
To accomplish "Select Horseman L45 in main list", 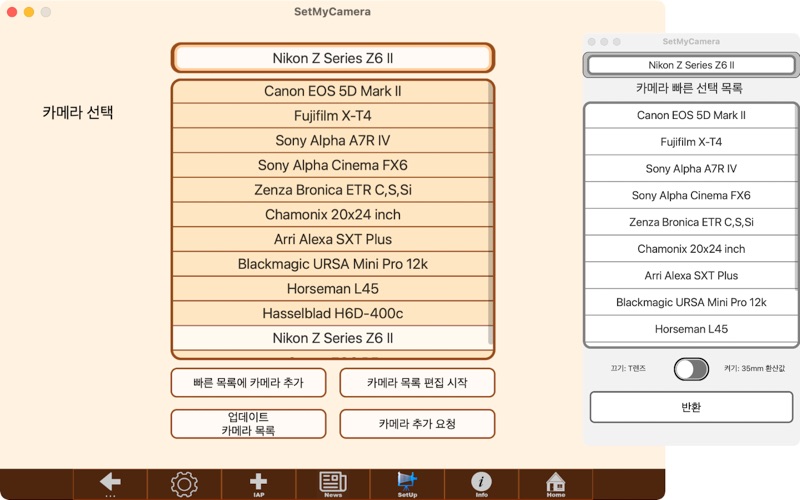I will tap(333, 289).
